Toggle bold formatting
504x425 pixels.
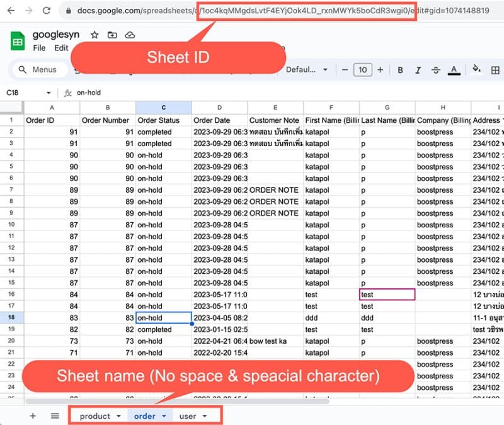click(401, 69)
